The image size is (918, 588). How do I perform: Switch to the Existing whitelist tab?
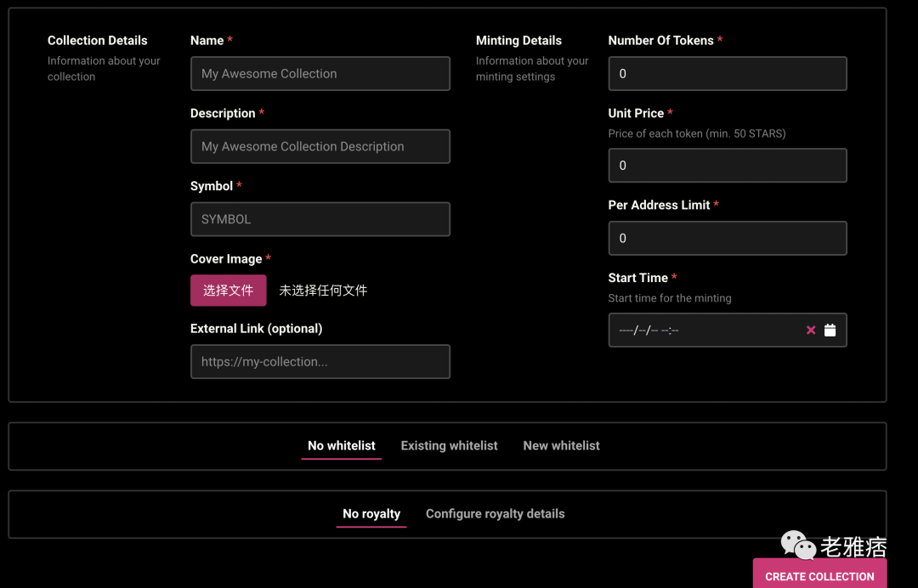click(449, 445)
